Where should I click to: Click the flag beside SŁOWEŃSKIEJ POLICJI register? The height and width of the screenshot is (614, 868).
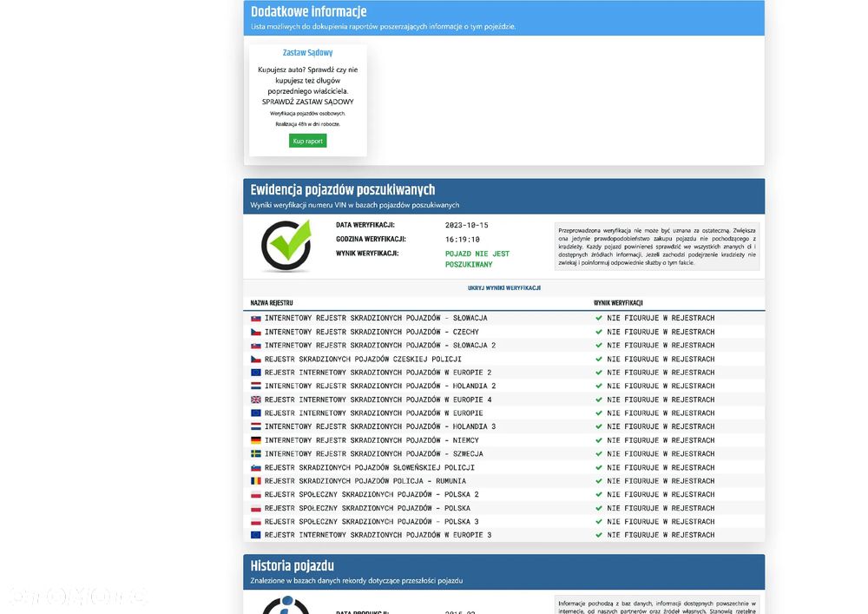[256, 468]
